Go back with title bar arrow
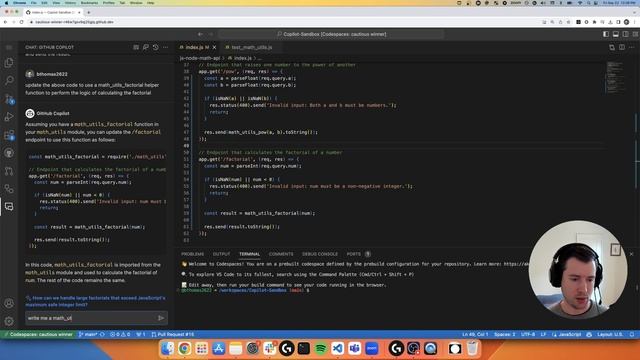 tap(200, 34)
